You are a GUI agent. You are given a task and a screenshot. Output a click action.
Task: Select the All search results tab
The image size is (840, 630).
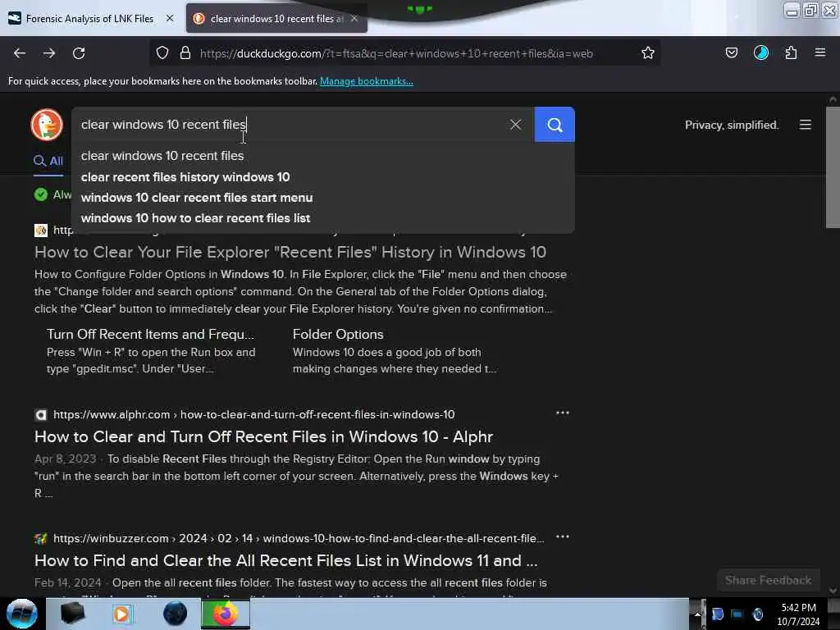click(48, 162)
